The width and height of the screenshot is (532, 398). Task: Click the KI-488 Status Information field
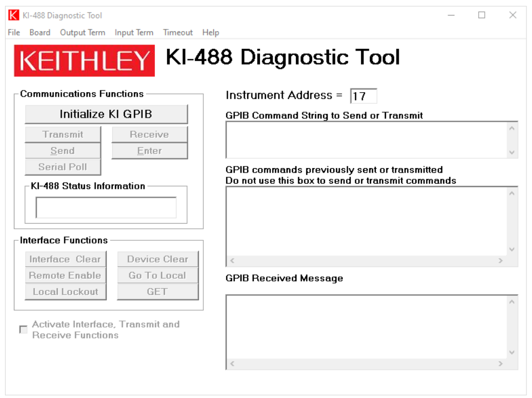coord(106,208)
